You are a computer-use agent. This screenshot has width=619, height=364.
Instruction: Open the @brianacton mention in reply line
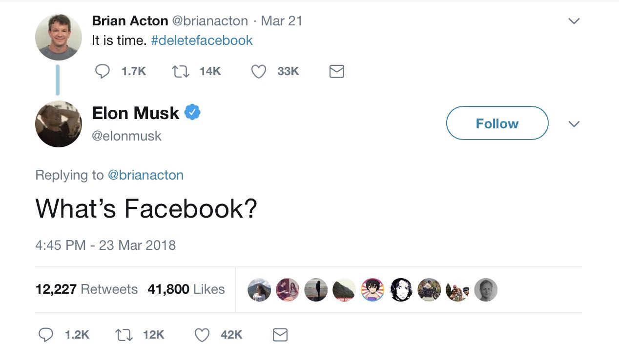click(145, 175)
